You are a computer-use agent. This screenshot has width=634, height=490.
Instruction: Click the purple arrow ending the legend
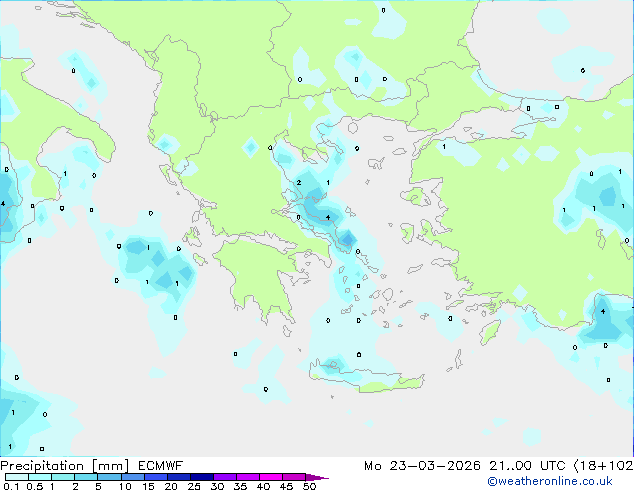coord(317,477)
